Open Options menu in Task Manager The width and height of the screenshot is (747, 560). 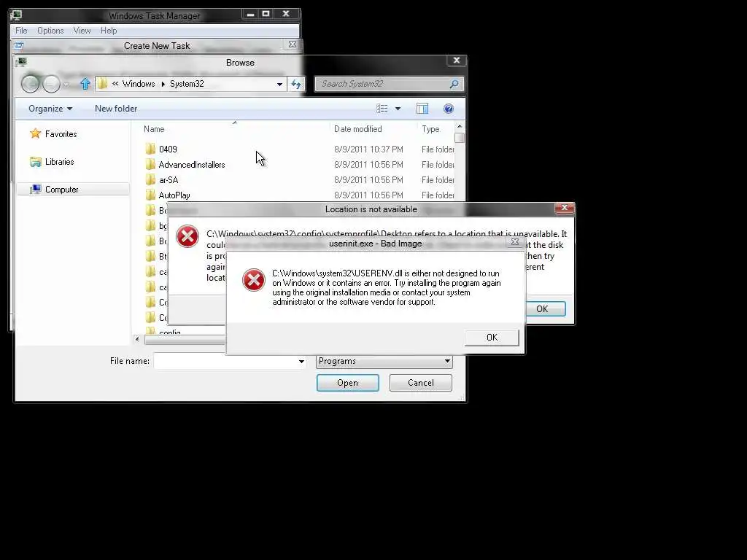50,31
